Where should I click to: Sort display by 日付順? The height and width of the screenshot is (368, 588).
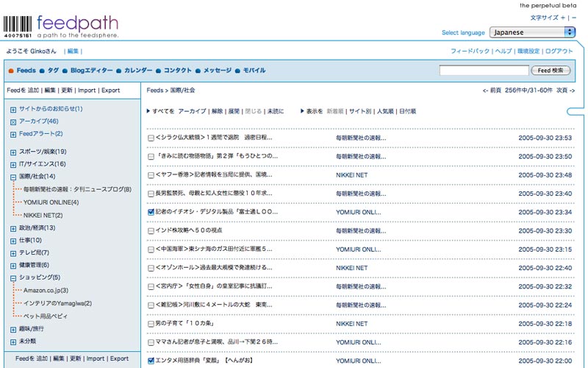tap(408, 111)
